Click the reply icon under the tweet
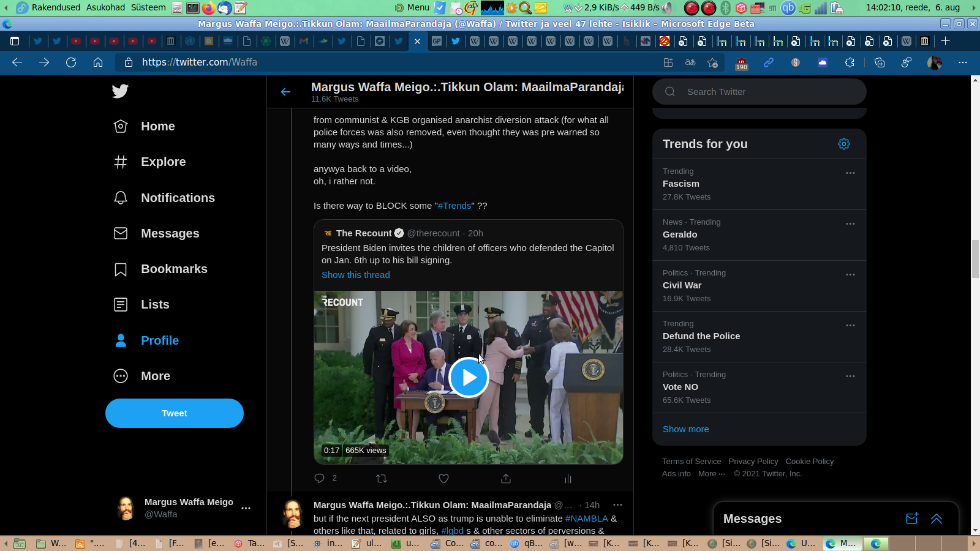 pyautogui.click(x=319, y=478)
